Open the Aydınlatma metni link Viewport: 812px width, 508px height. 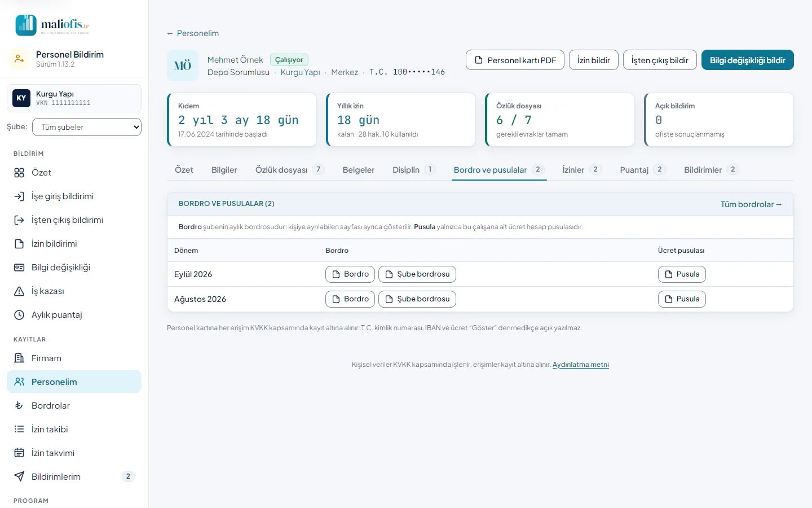(x=581, y=365)
